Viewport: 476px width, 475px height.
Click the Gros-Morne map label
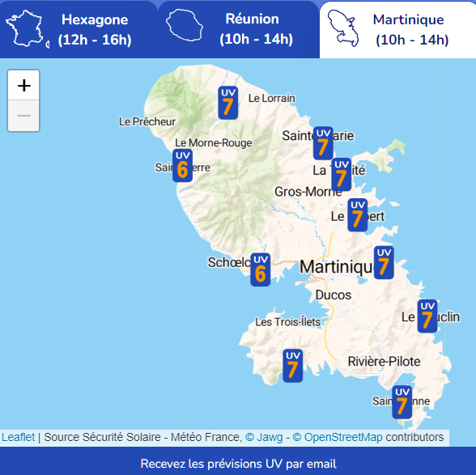coord(308,192)
